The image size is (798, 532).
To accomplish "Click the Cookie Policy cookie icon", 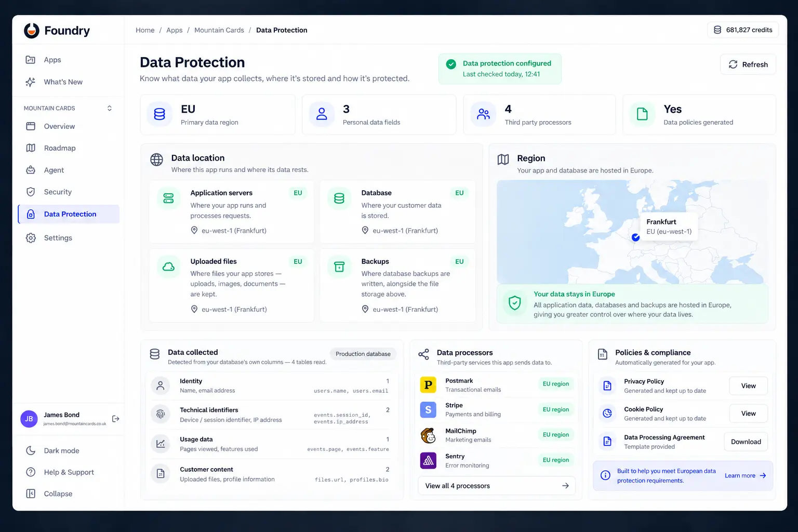I will coord(607,414).
